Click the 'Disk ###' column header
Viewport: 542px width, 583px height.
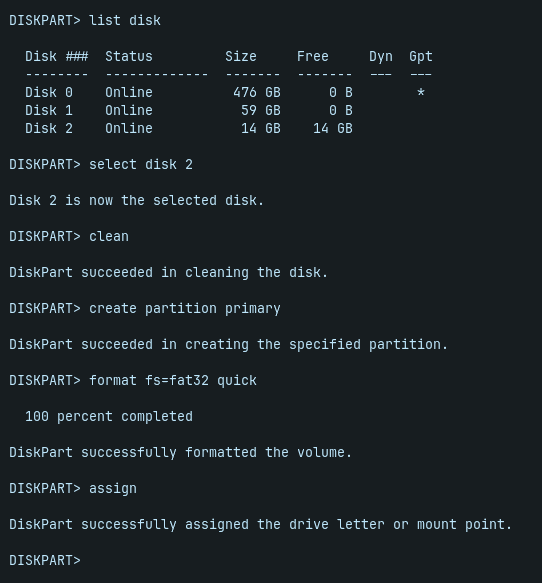point(57,57)
